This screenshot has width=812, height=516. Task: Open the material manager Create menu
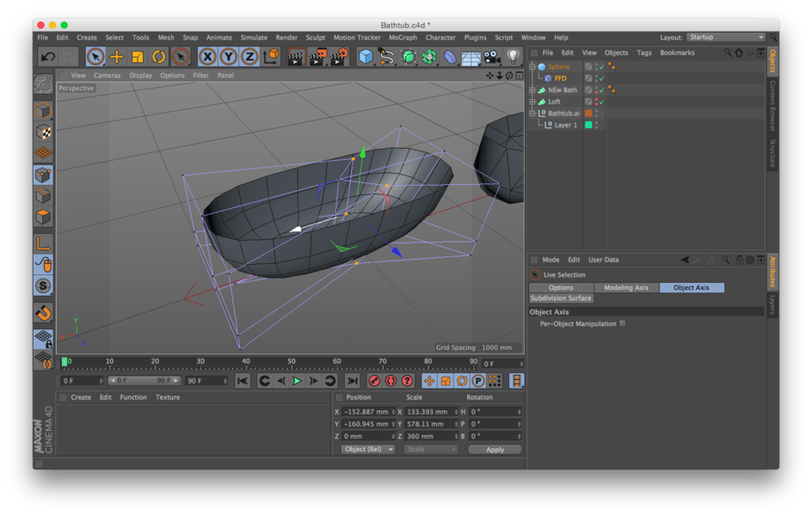81,397
